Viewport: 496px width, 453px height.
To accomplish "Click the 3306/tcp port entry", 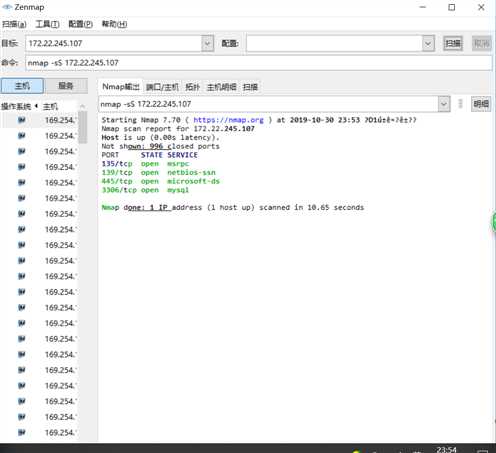I will click(x=119, y=190).
